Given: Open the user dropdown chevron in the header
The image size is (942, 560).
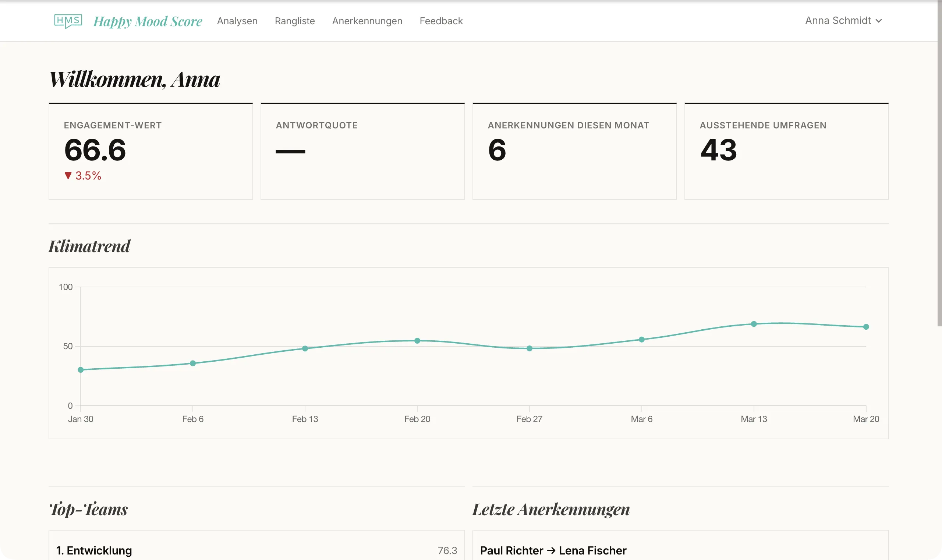Looking at the screenshot, I should click(879, 21).
